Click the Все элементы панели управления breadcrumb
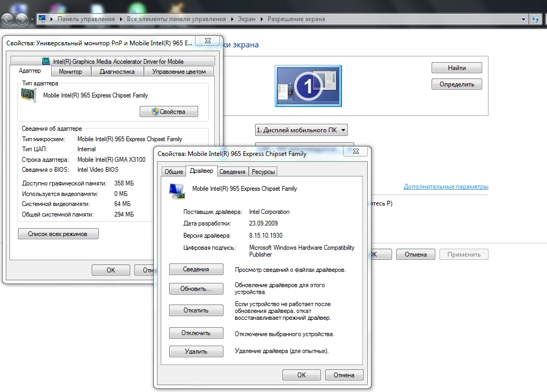The image size is (547, 392). click(x=177, y=19)
